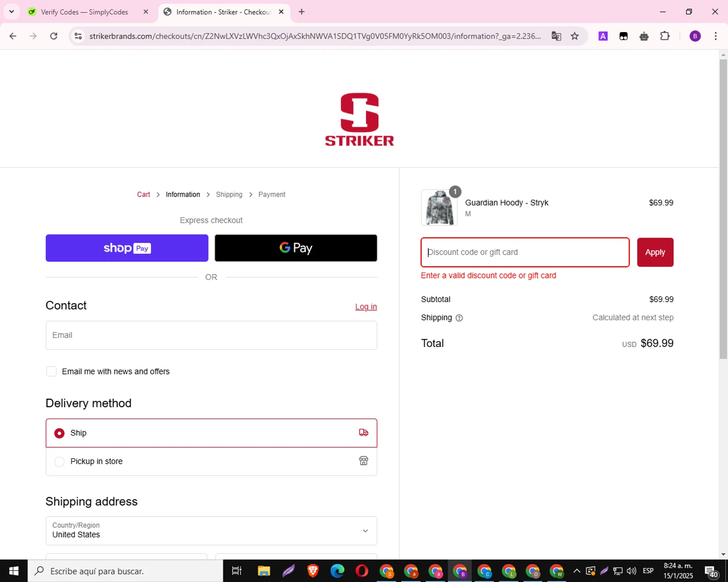The height and width of the screenshot is (582, 728).
Task: Open Chrome profile avatar B
Action: pos(695,36)
